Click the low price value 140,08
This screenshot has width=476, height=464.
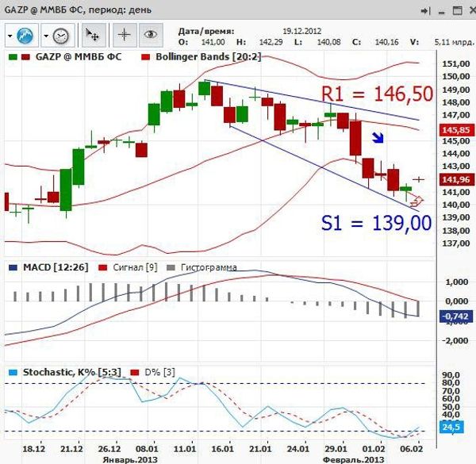(328, 42)
